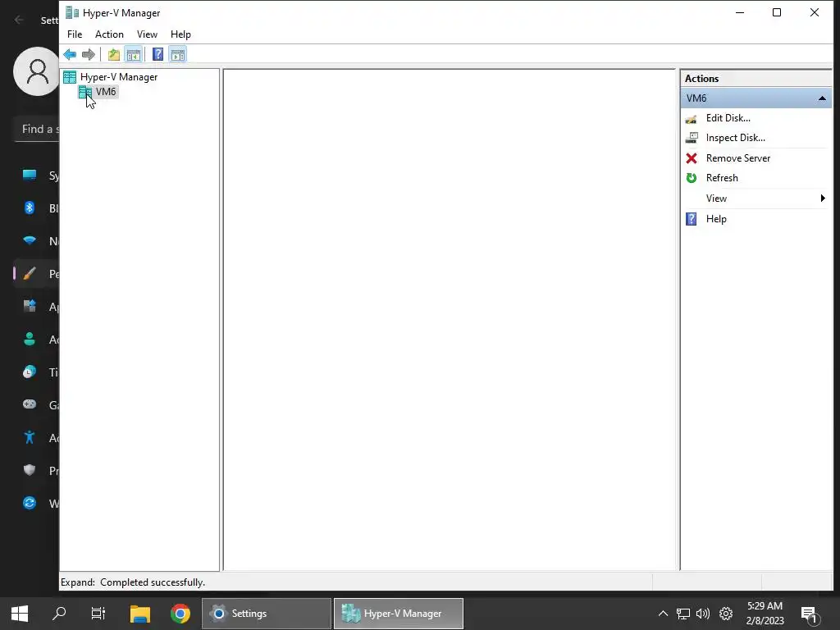Click the blue Help toolbar icon
The width and height of the screenshot is (840, 630).
[x=158, y=54]
